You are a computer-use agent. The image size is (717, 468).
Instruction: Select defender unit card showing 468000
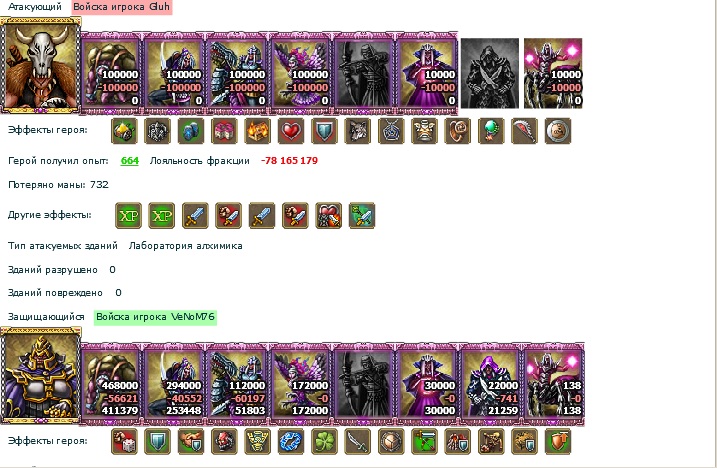point(112,382)
